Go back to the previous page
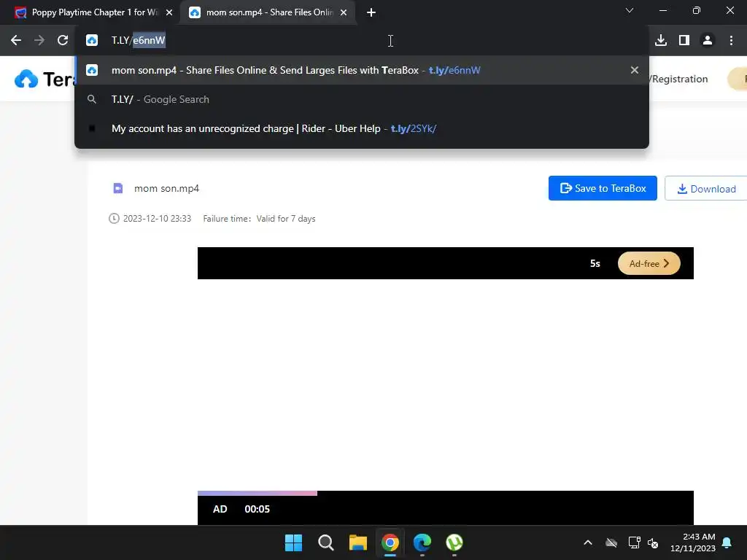This screenshot has height=560, width=747. (x=16, y=41)
